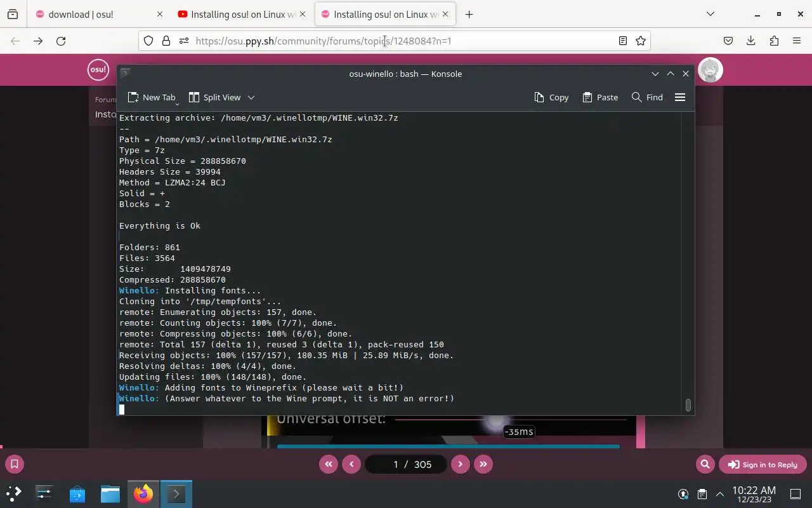
Task: Go to previous post in forum navigation
Action: (351, 464)
